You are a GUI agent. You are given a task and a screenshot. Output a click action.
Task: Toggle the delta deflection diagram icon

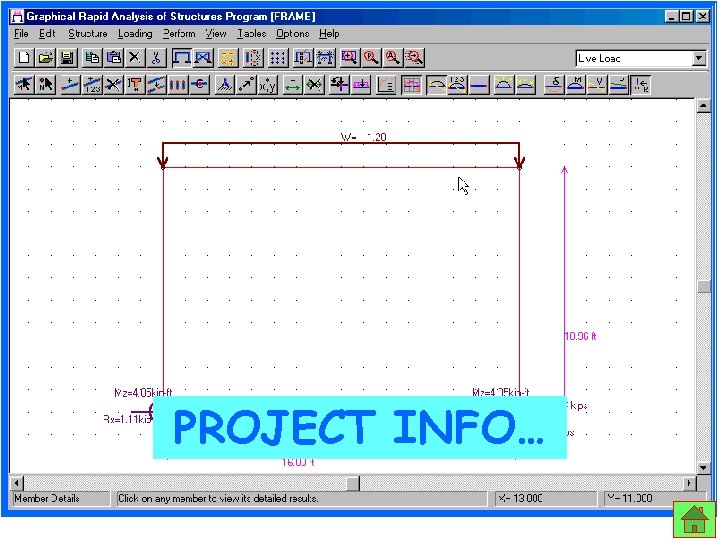point(554,85)
